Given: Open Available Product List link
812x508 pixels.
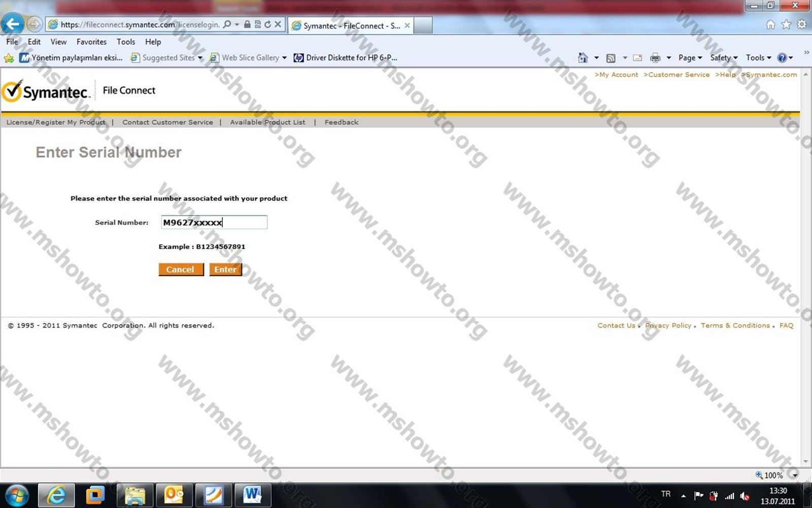Looking at the screenshot, I should [267, 122].
